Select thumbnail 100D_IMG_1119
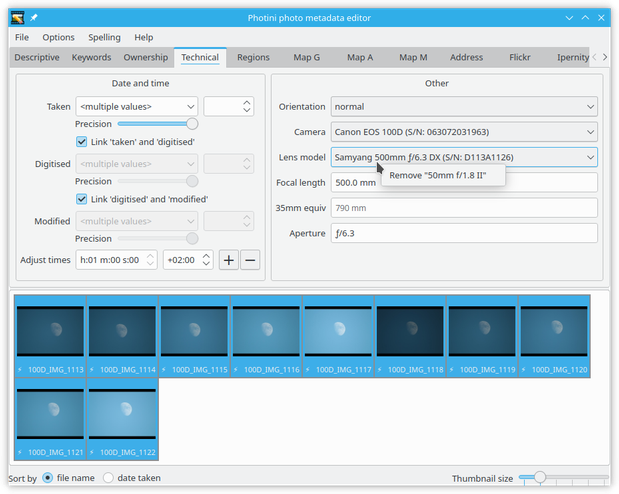This screenshot has width=619, height=494. coord(482,336)
